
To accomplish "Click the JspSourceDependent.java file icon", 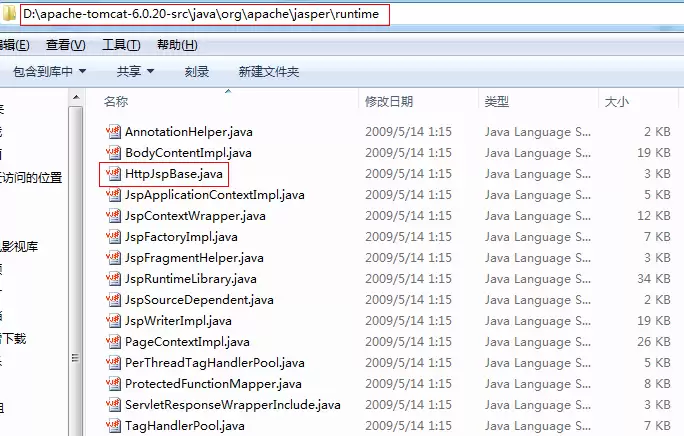I will click(113, 299).
